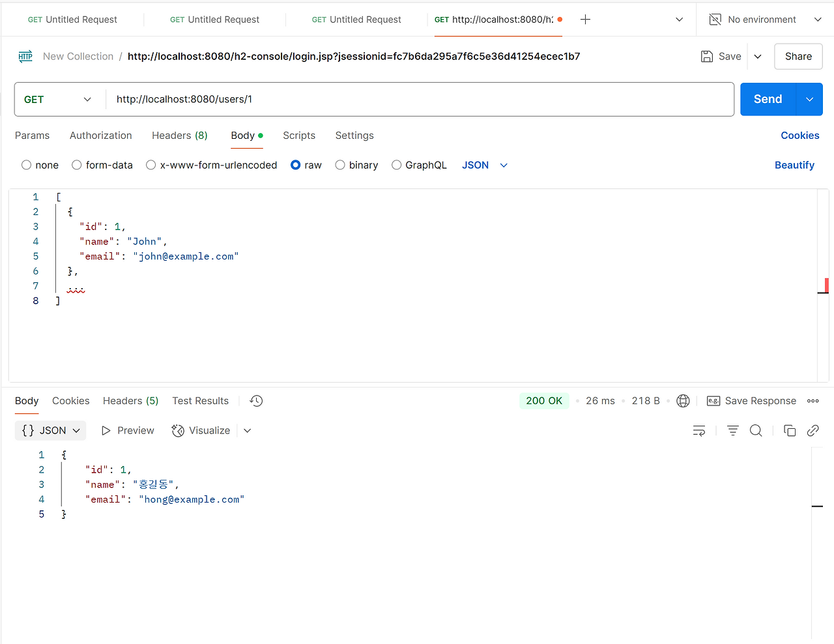Viewport: 834px width, 644px height.
Task: Open the network information globe icon
Action: coord(683,400)
